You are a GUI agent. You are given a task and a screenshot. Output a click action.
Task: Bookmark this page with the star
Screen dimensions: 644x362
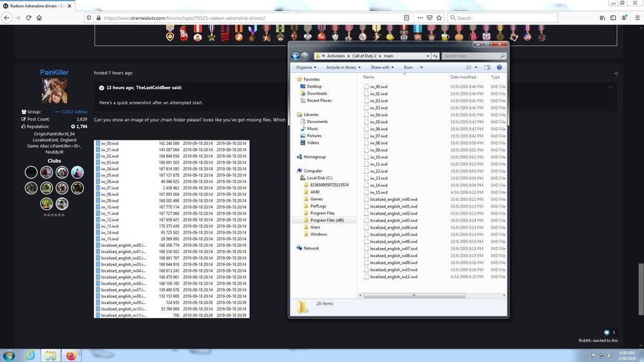pos(439,17)
